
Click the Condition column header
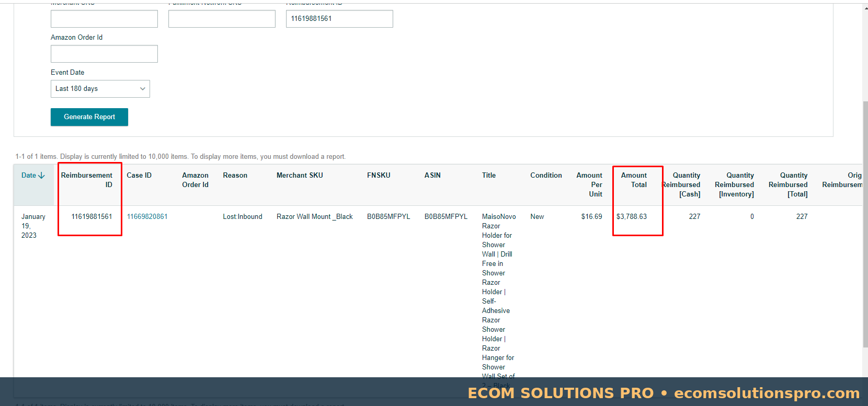click(546, 176)
